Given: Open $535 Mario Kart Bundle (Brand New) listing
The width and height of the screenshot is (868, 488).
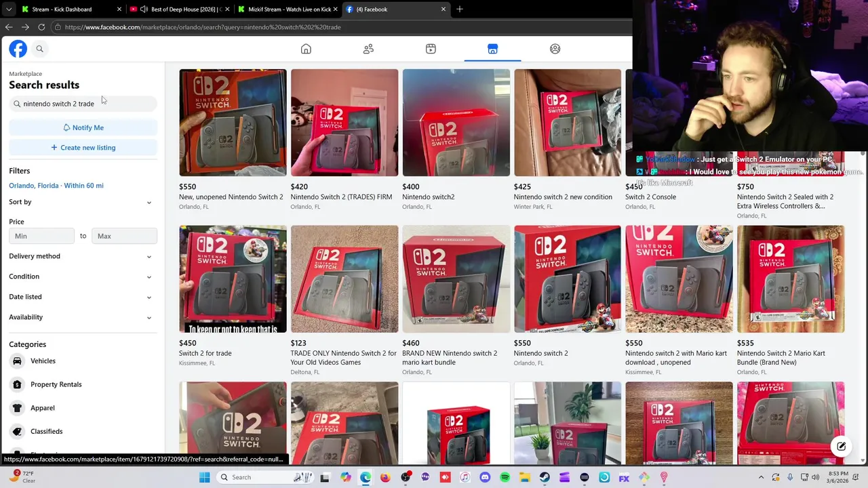Looking at the screenshot, I should (791, 300).
